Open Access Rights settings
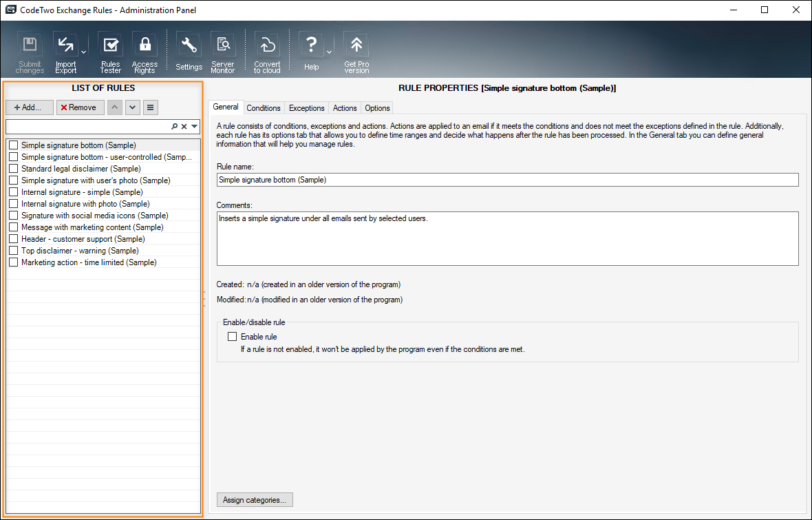Image resolution: width=812 pixels, height=520 pixels. click(x=145, y=53)
